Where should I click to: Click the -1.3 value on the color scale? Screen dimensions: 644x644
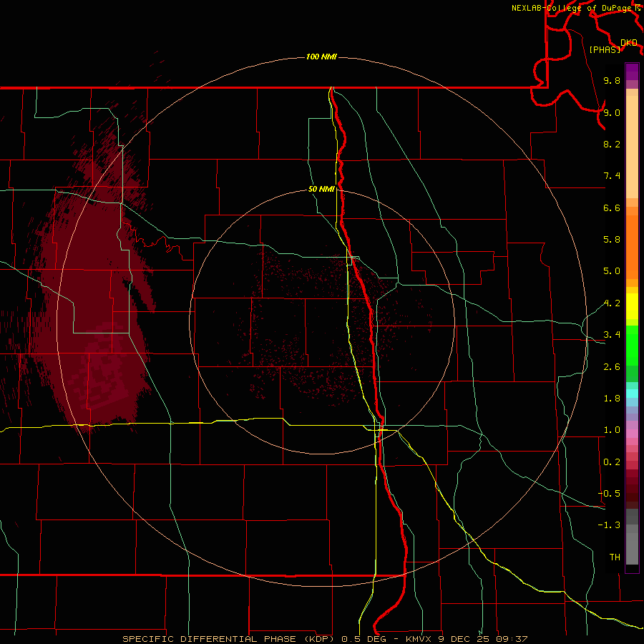(609, 525)
